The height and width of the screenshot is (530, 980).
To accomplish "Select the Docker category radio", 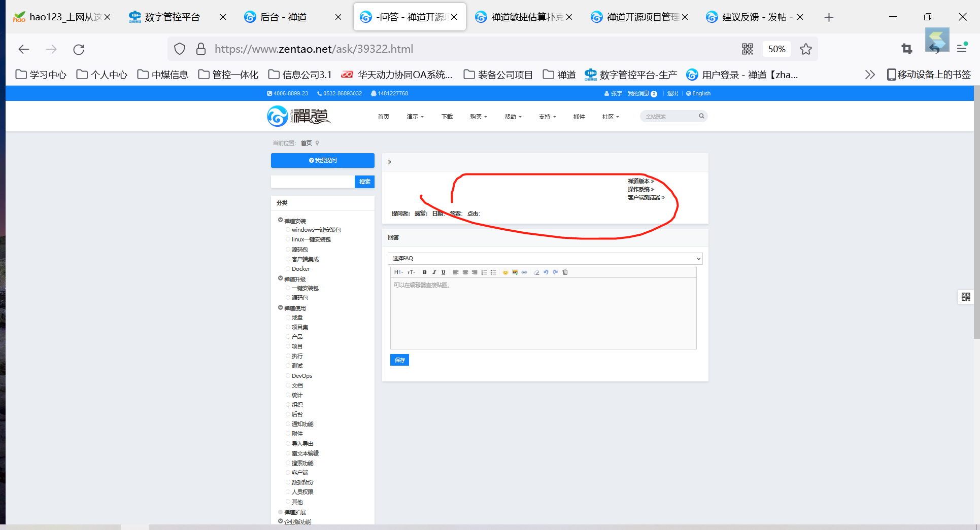I will 288,269.
